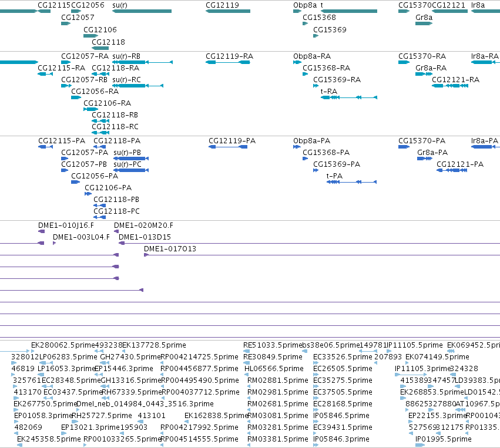Select the Ir8a gene label
The image size is (500, 448).
click(x=478, y=5)
